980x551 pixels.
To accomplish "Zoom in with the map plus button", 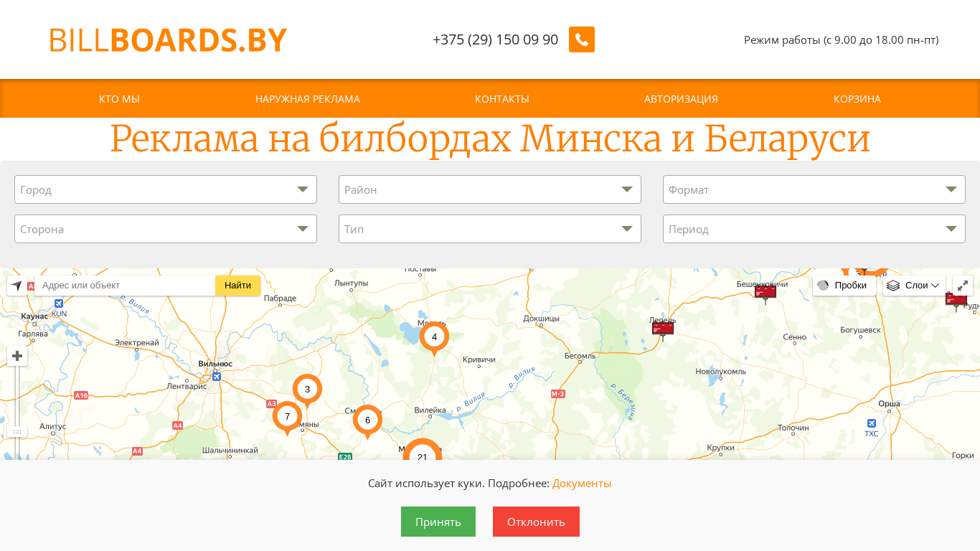I will [x=17, y=356].
